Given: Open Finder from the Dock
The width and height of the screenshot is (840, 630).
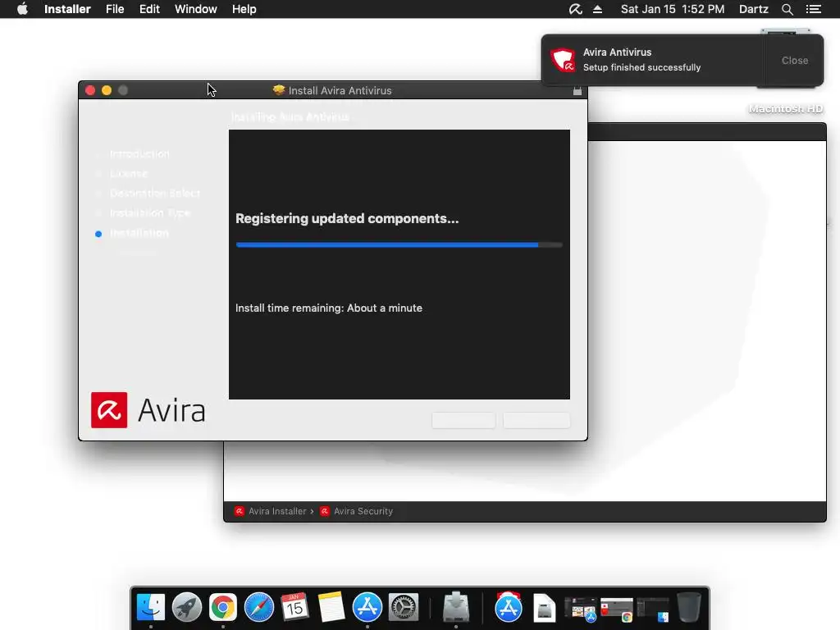Looking at the screenshot, I should tap(151, 608).
